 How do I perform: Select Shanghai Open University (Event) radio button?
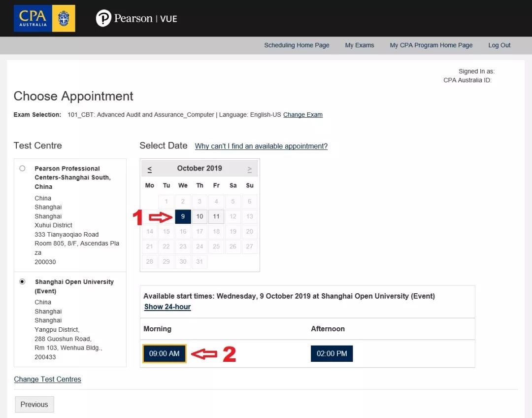click(22, 282)
